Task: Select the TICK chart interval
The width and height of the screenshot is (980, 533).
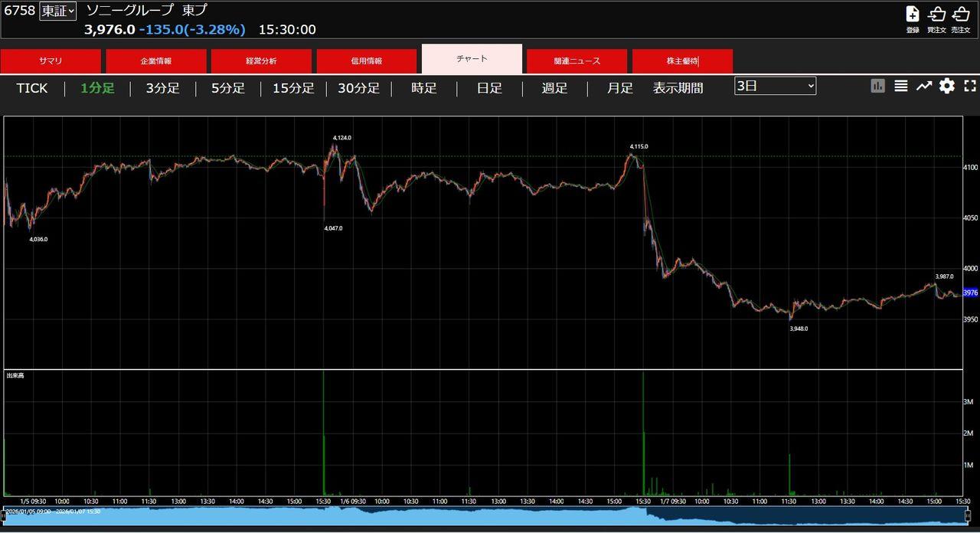Action: 32,88
